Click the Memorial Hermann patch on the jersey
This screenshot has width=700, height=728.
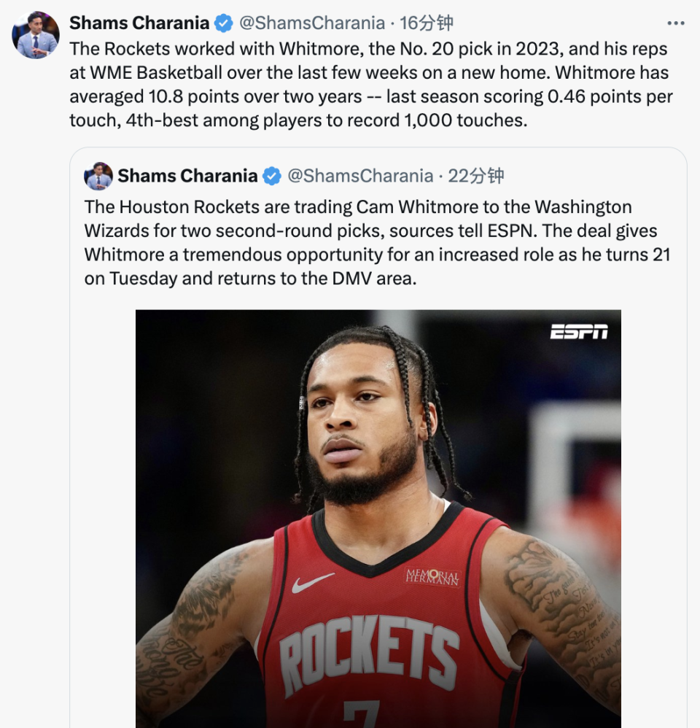click(432, 577)
